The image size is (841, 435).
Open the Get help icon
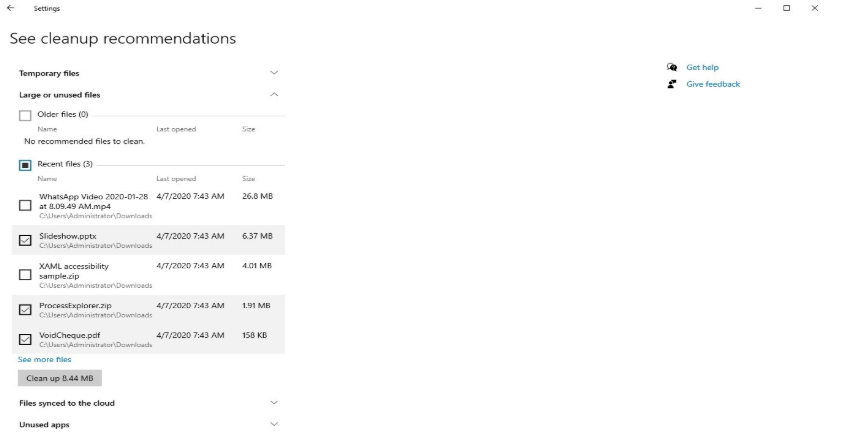(x=672, y=67)
